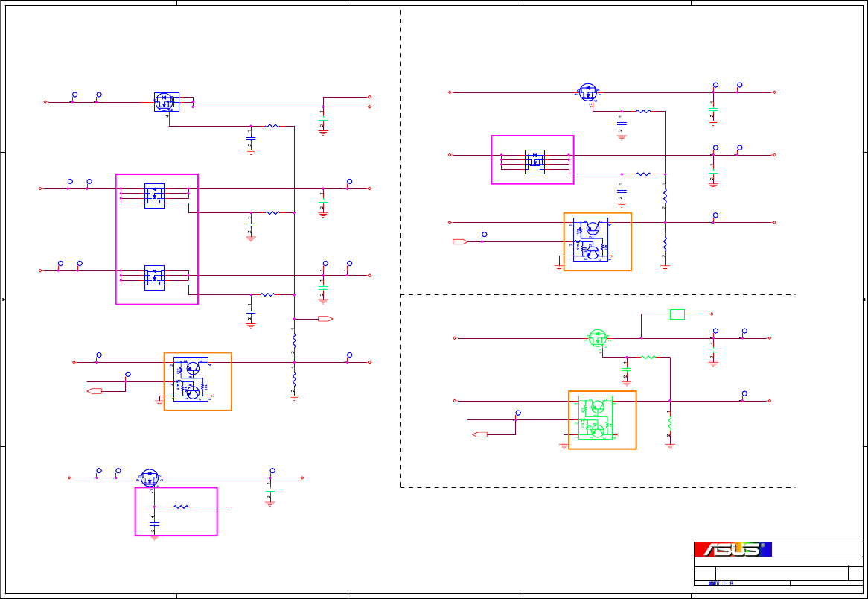Click the ASUS logo in the title block
The image size is (868, 599).
pyautogui.click(x=733, y=549)
